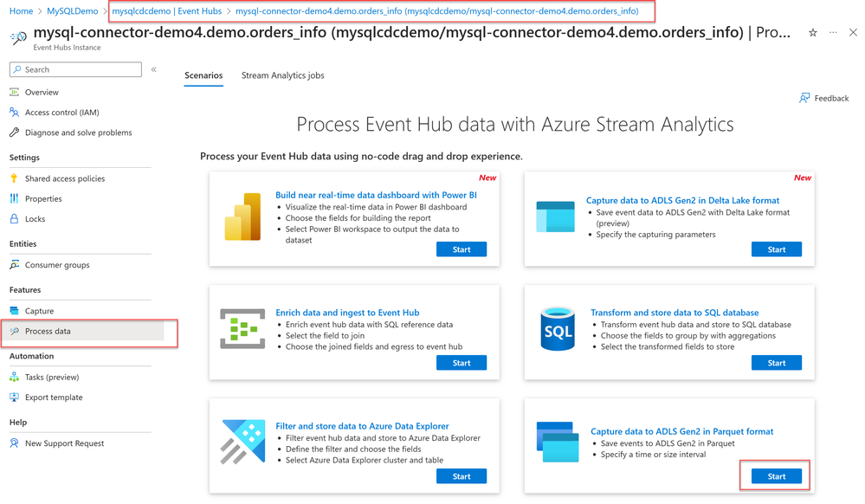Open mysqlcdcdemo | Event Hubs breadcrumb
865x504 pixels.
coord(166,11)
